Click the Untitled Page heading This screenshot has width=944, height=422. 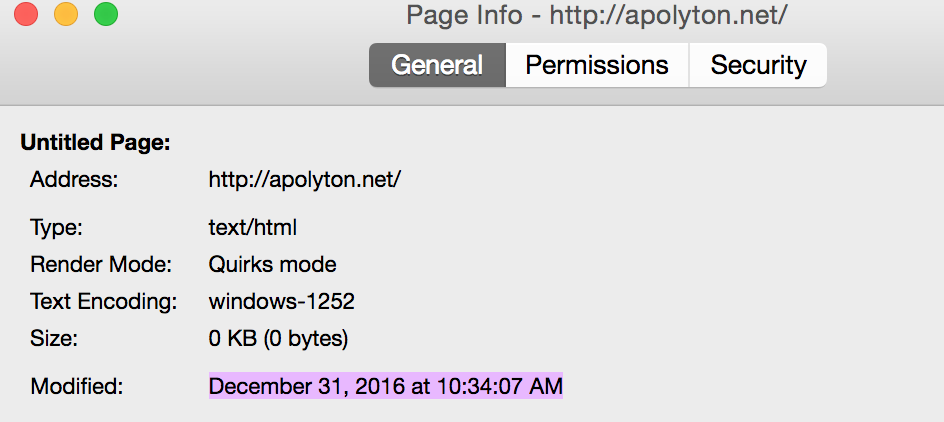[x=96, y=143]
